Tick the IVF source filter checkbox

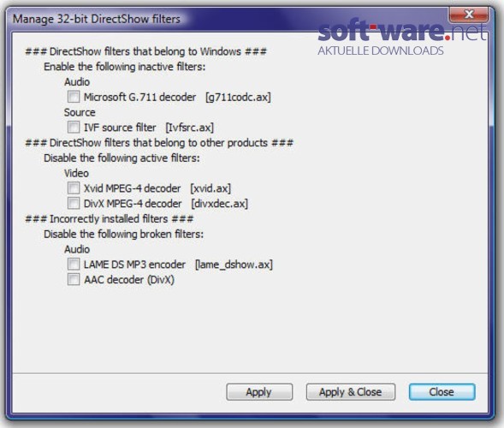pos(74,127)
